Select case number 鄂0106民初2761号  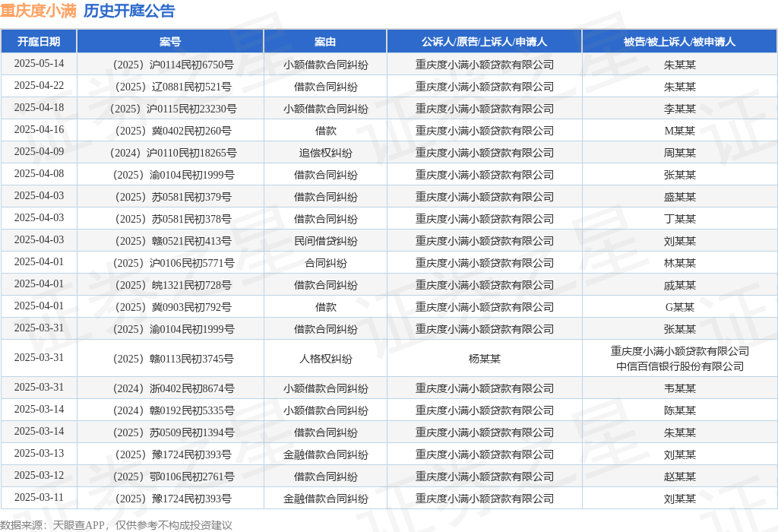(x=174, y=477)
